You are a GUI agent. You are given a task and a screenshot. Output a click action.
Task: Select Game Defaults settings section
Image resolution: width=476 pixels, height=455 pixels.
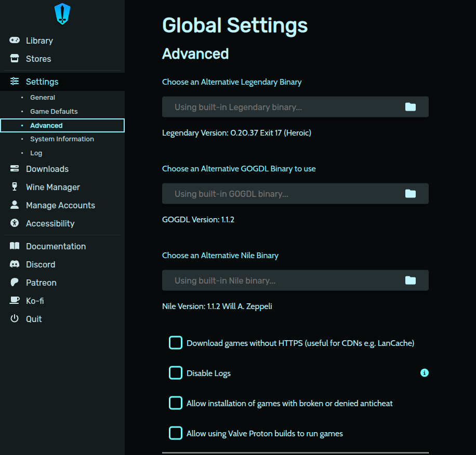coord(54,112)
